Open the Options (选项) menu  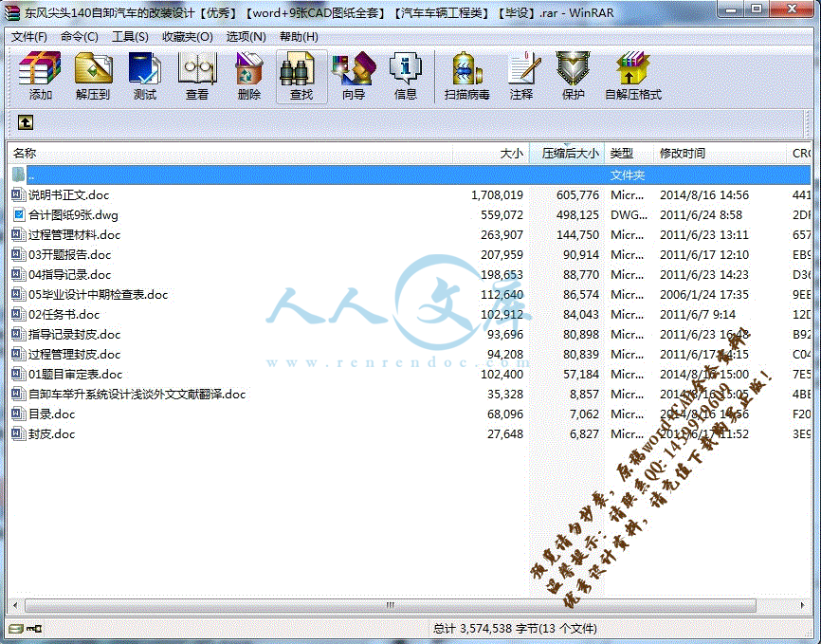(246, 37)
